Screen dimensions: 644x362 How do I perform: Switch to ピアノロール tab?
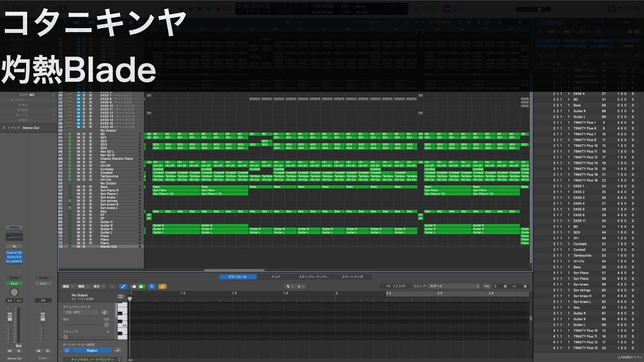[x=238, y=277]
